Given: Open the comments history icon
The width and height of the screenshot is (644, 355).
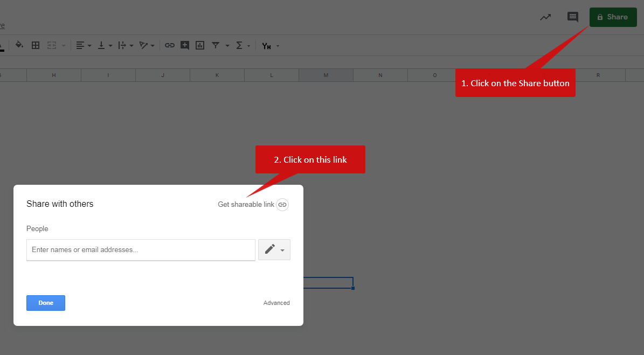Looking at the screenshot, I should coord(573,17).
